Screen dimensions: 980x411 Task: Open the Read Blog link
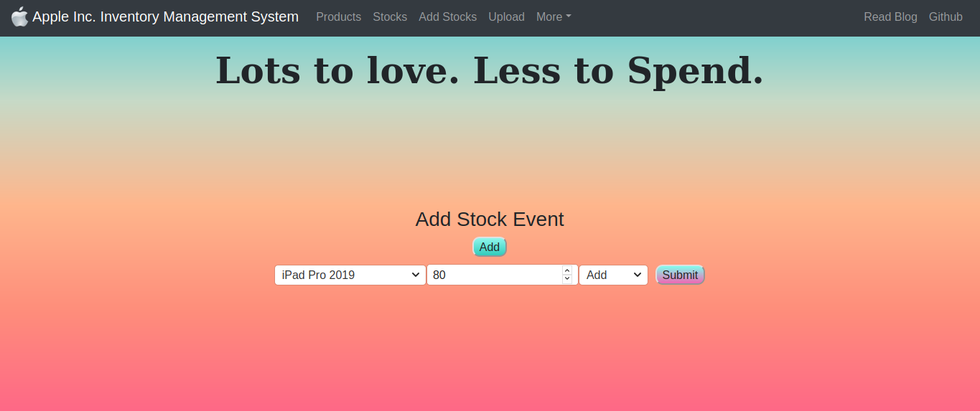[890, 16]
